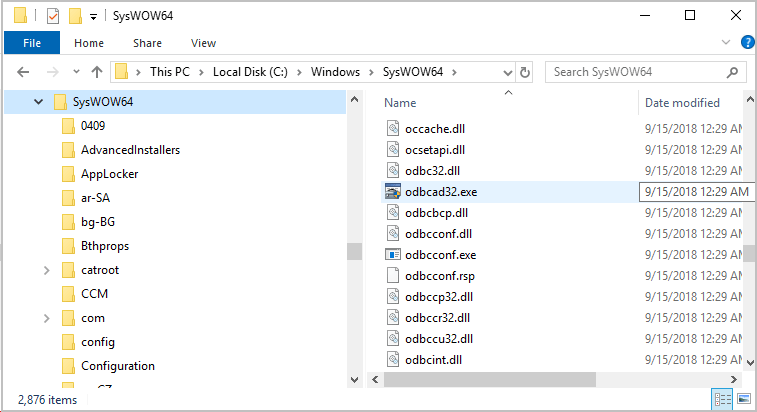The image size is (757, 412).
Task: Select the odbccu32.dll file icon
Action: (393, 339)
